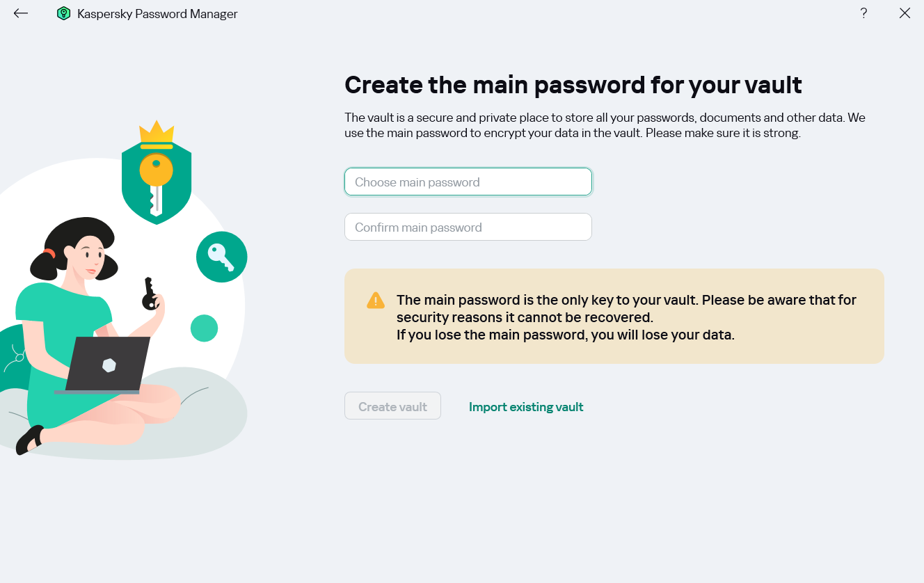The width and height of the screenshot is (924, 583).
Task: Close the Kaspersky Password Manager window
Action: click(x=905, y=13)
